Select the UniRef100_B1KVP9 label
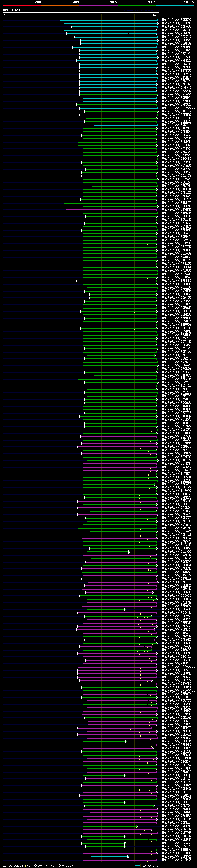Viewport: 197px width, 868px height. (x=176, y=782)
